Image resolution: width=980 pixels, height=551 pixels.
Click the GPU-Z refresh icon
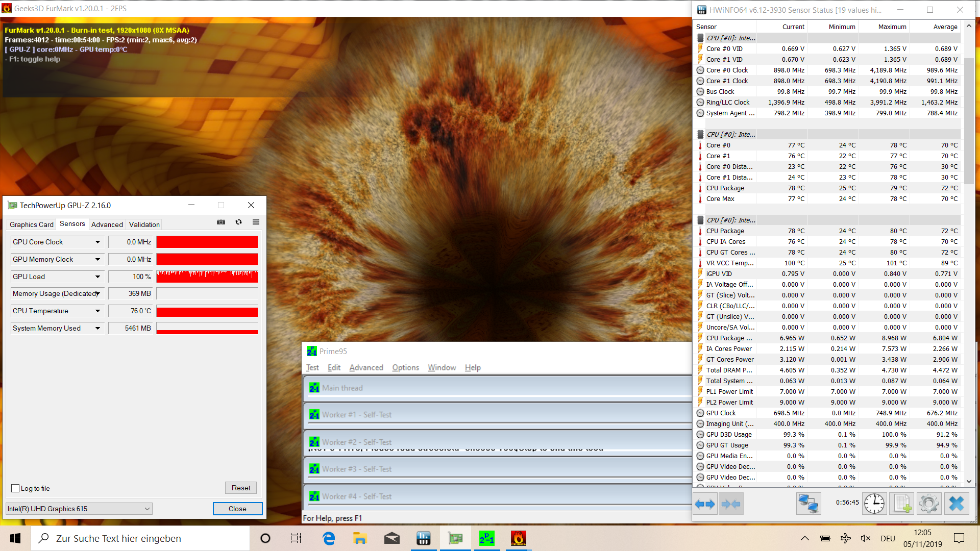coord(238,222)
